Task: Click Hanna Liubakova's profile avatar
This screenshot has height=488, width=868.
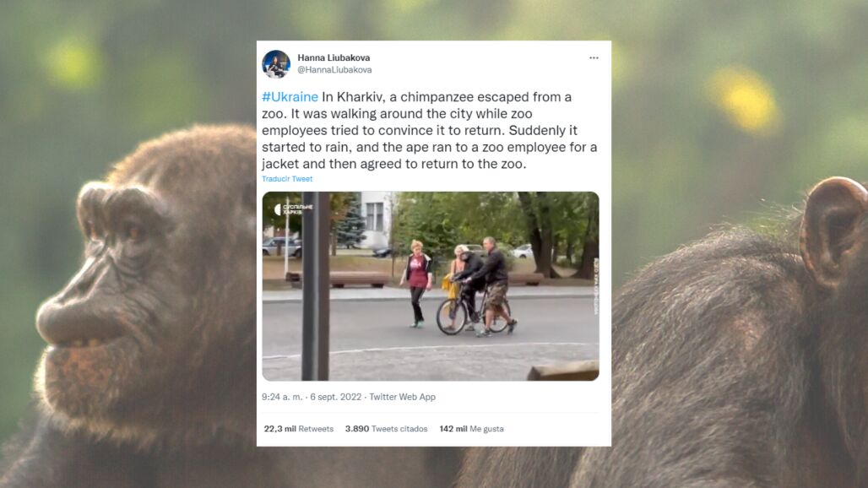Action: (x=275, y=64)
